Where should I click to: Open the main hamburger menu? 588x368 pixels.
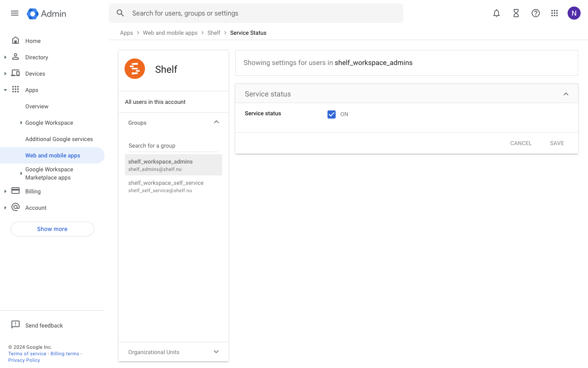click(x=15, y=13)
